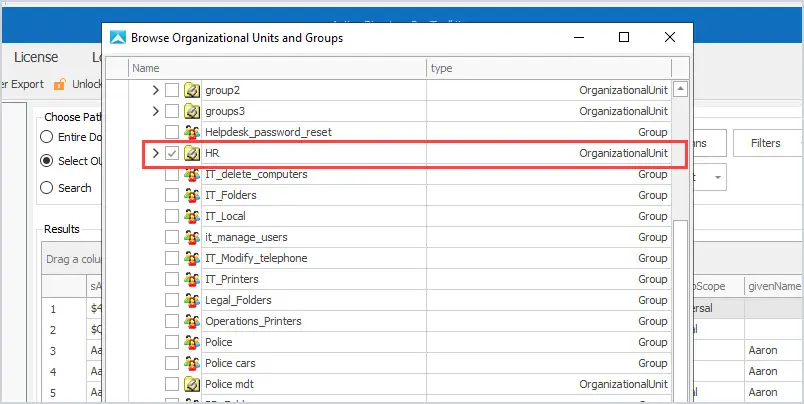Click the Police cars group icon
The height and width of the screenshot is (404, 804).
coord(192,363)
